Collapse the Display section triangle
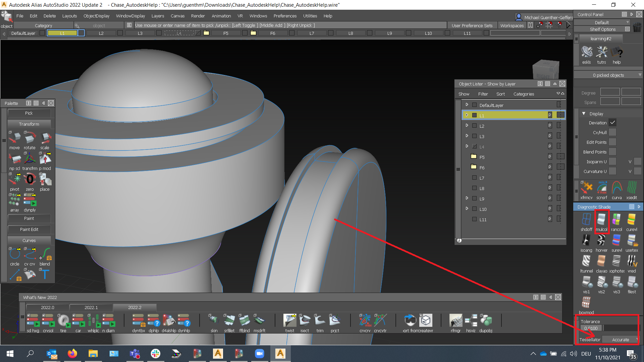The image size is (644, 362). 584,114
